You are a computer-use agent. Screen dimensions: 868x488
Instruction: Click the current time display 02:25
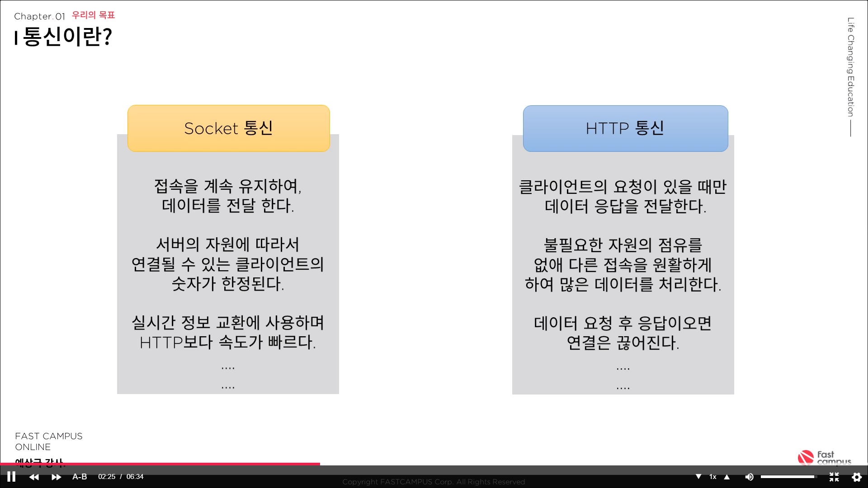[107, 477]
